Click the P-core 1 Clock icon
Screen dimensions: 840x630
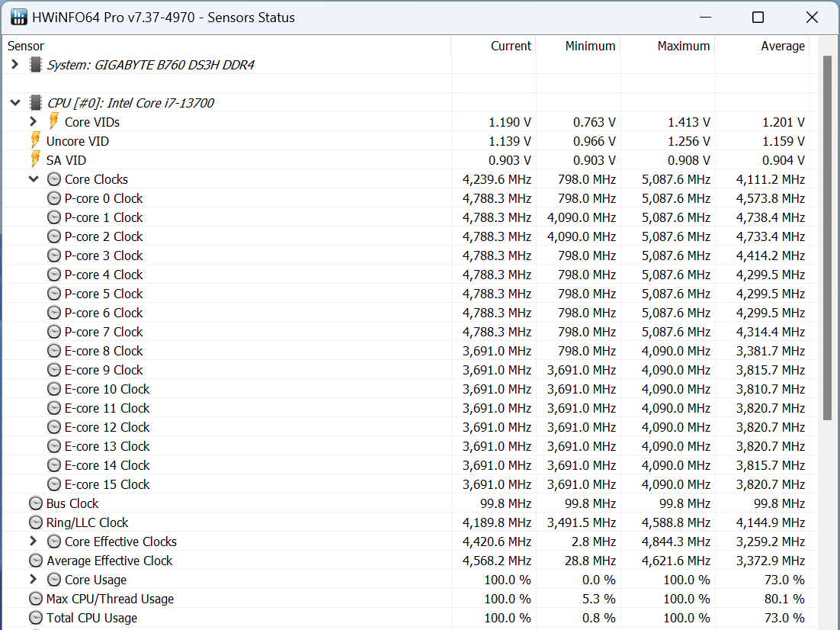point(54,217)
